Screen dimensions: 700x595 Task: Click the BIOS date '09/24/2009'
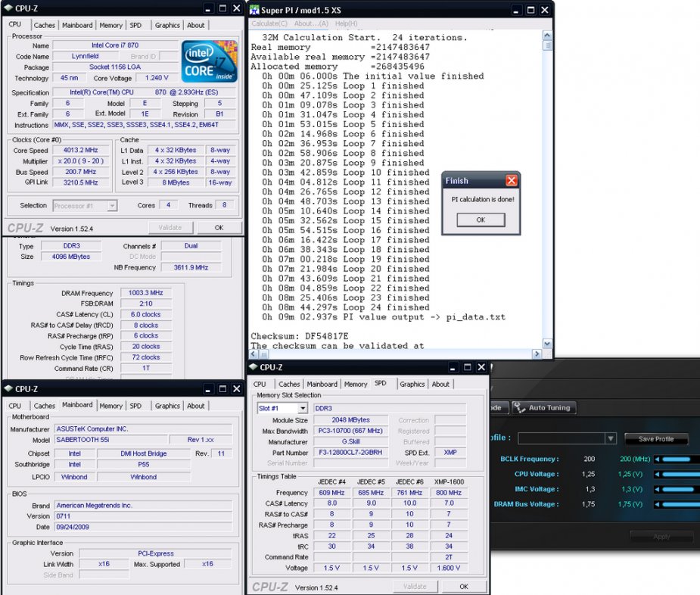tap(143, 527)
